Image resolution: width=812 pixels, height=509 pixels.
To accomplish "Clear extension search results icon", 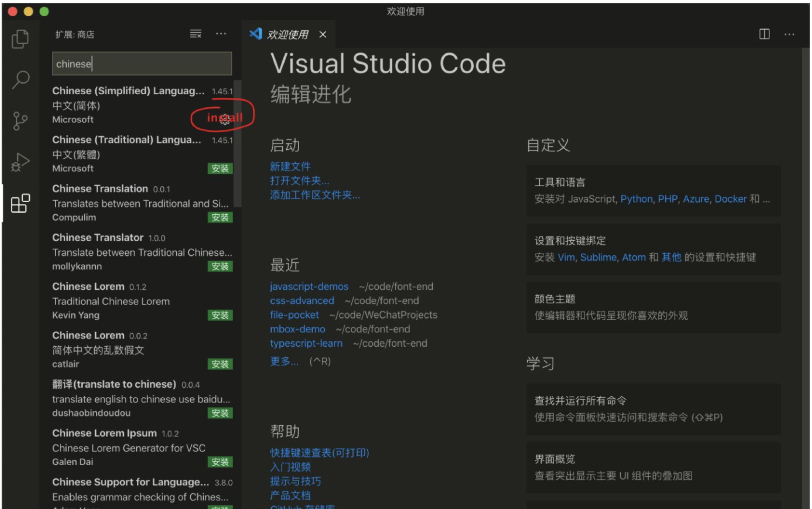I will 195,34.
